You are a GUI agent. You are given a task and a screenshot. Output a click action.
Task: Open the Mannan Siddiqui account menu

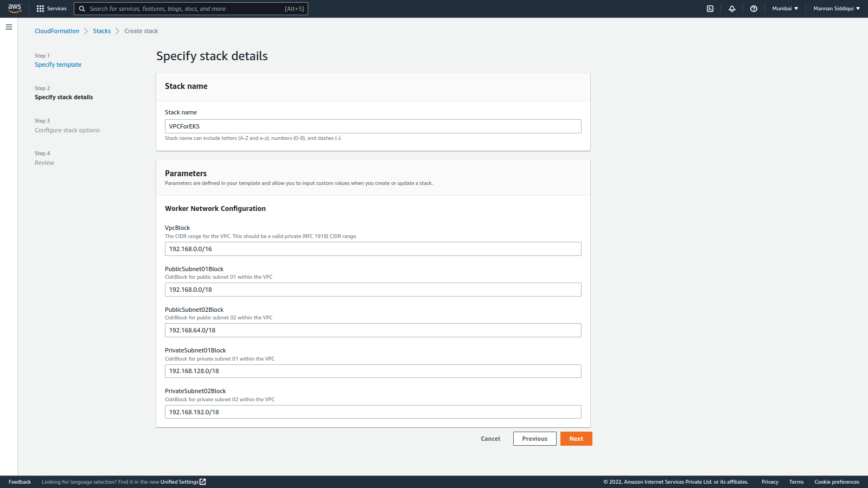836,8
